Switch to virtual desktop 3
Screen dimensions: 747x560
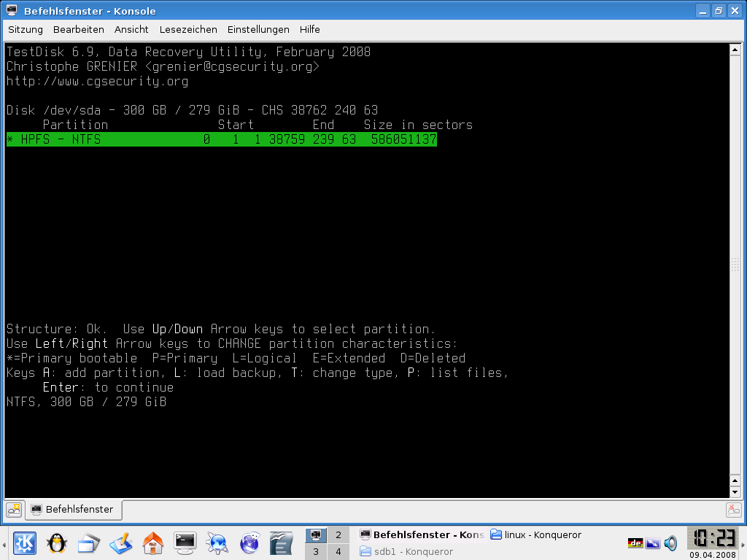316,551
